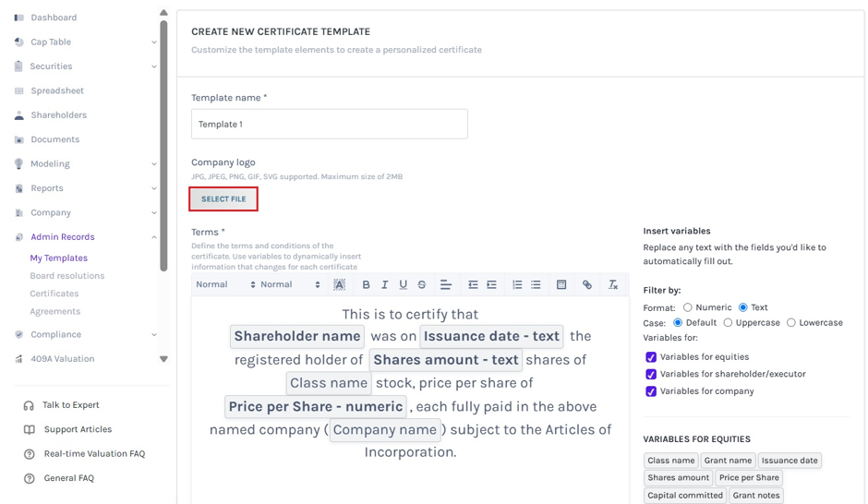Collapse the Admin Records section
This screenshot has height=504, width=868.
click(154, 237)
